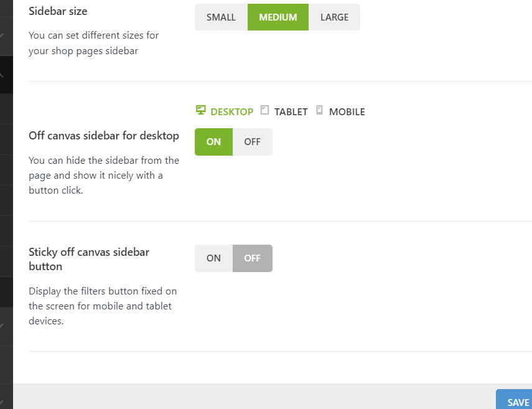Screen dimensions: 532x409
Task: Collapse the open dark menu section's up chevron
Action: [x=2, y=74]
